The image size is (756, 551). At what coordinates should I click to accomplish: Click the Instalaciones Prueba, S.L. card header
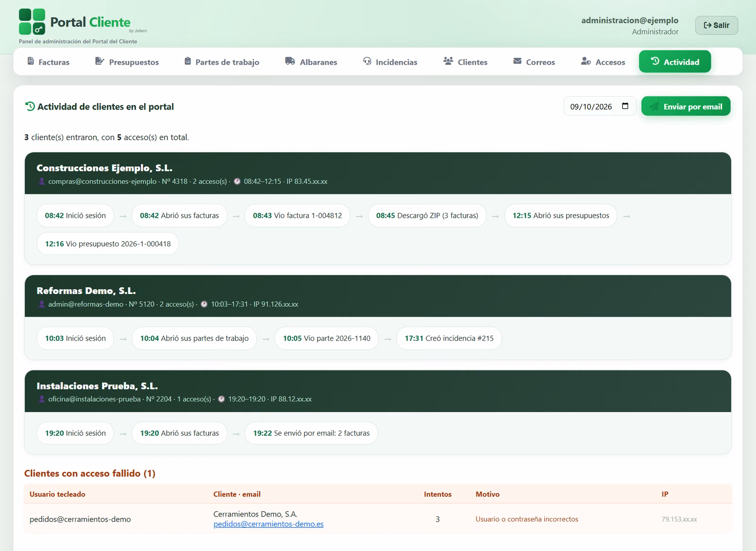378,391
